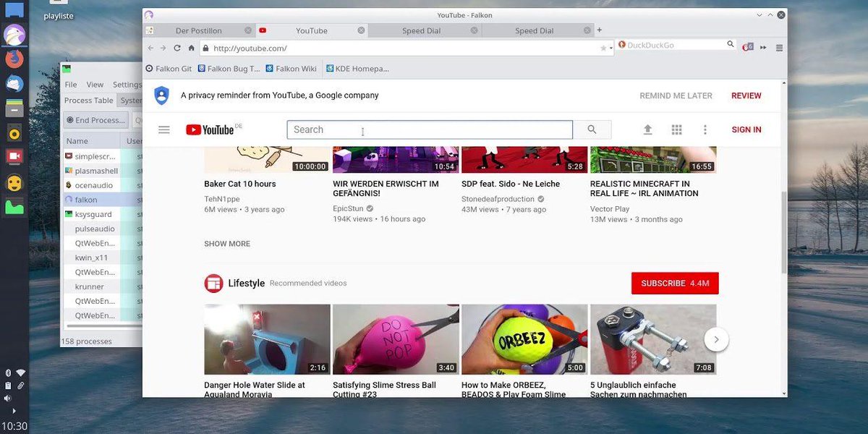Reload the YouTube page

(x=177, y=48)
